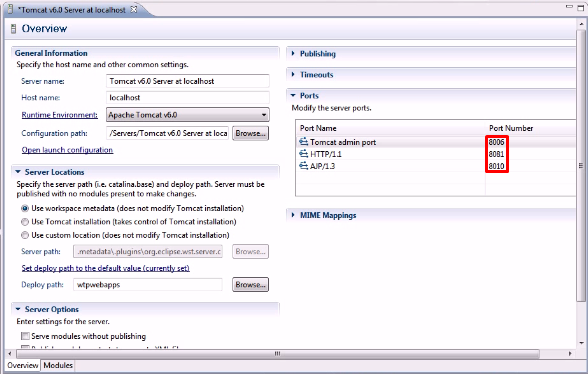Expand the MIME Mappings section
This screenshot has width=588, height=374.
(293, 215)
